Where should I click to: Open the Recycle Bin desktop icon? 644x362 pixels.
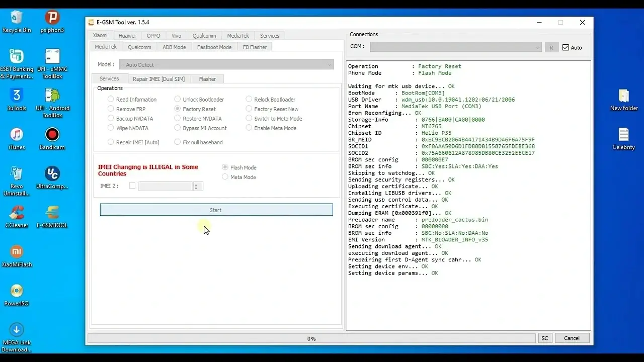coord(17,21)
